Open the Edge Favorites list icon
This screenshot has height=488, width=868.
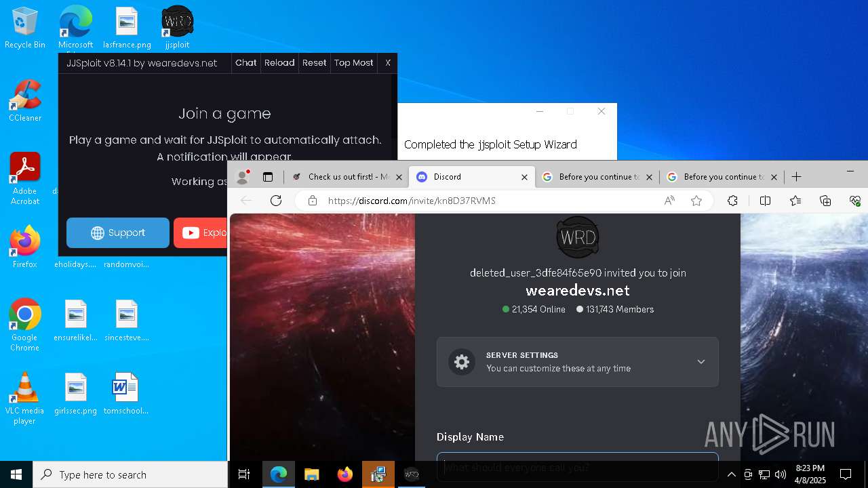(x=795, y=201)
